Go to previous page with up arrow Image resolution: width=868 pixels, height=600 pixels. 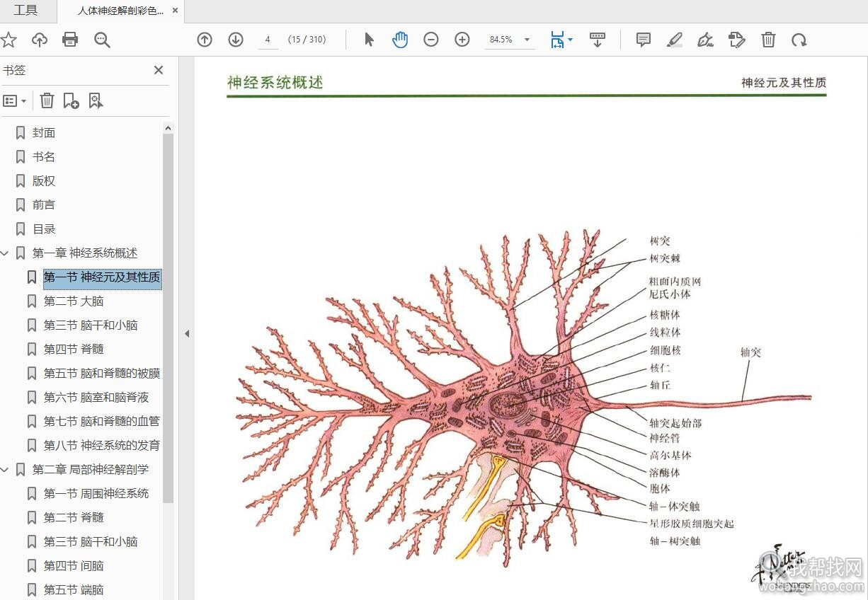pyautogui.click(x=205, y=40)
